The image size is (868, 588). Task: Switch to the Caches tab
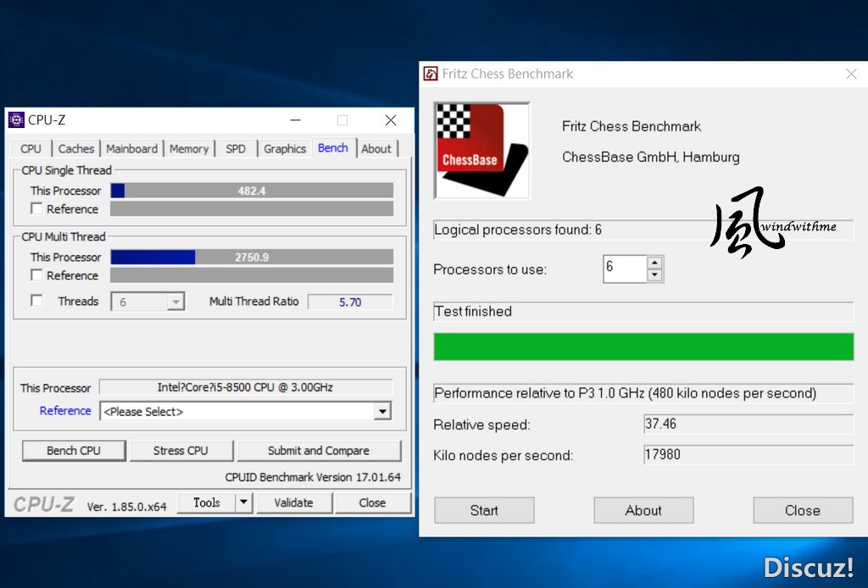click(76, 149)
